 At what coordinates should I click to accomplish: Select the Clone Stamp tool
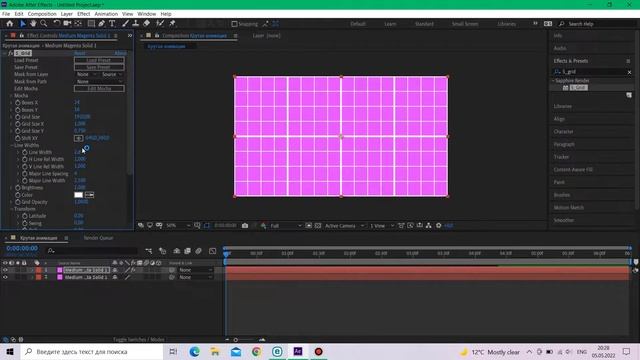(x=136, y=24)
